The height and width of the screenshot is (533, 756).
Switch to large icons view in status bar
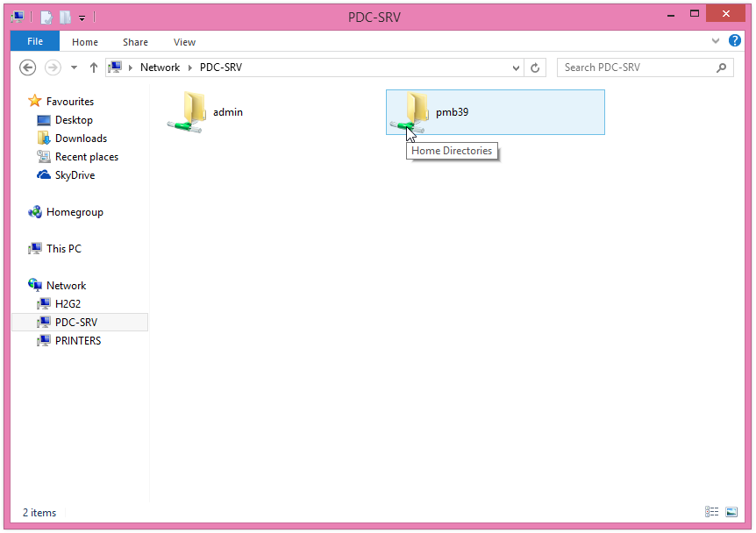tap(731, 512)
